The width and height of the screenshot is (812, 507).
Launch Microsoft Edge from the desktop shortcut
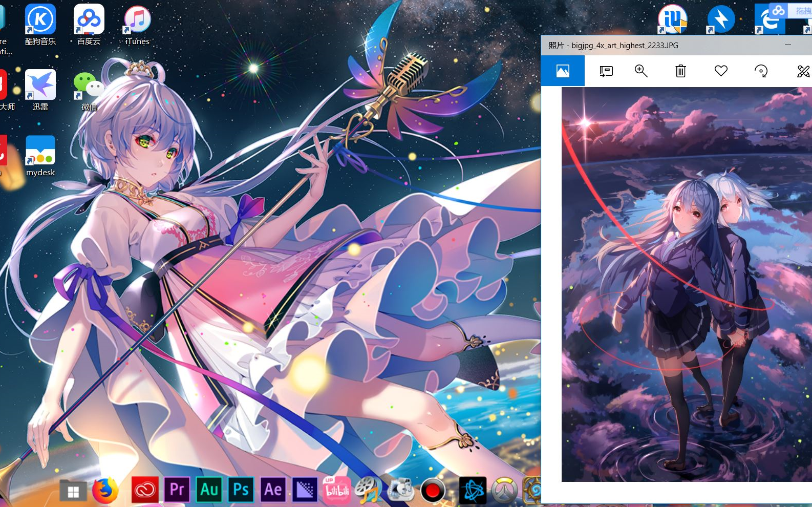click(x=769, y=19)
